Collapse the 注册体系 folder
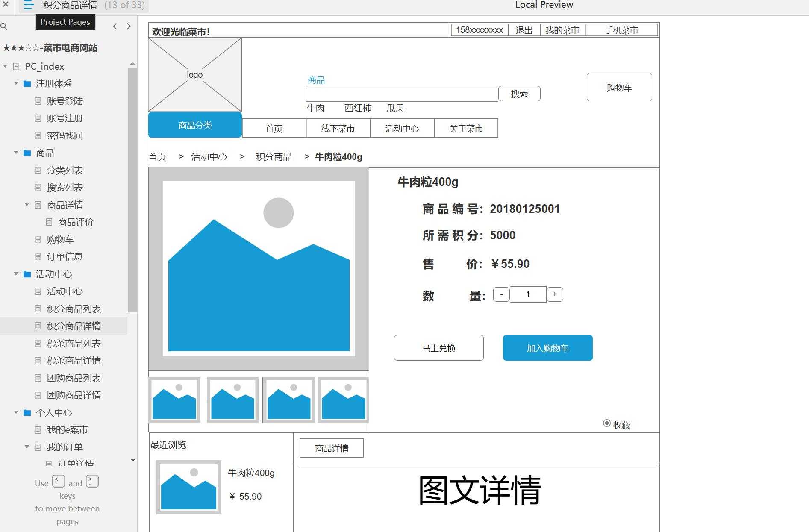 pos(16,83)
